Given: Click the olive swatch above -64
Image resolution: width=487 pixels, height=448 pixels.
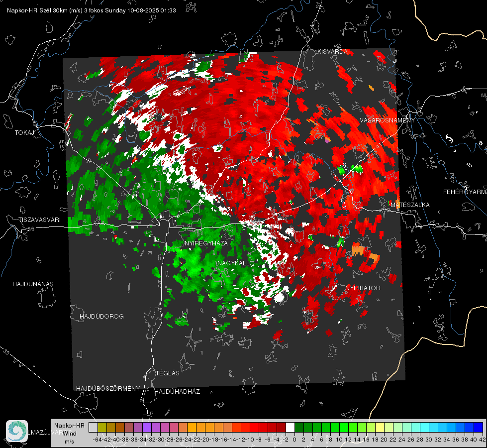Looking at the screenshot, I should 102,427.
